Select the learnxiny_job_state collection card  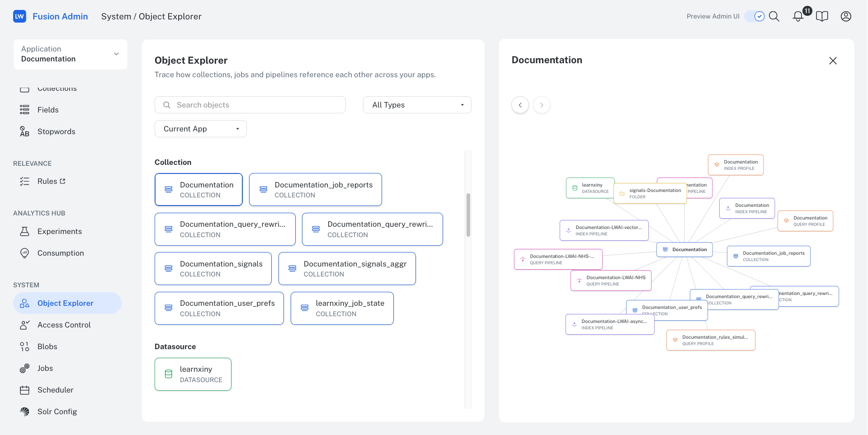point(342,308)
